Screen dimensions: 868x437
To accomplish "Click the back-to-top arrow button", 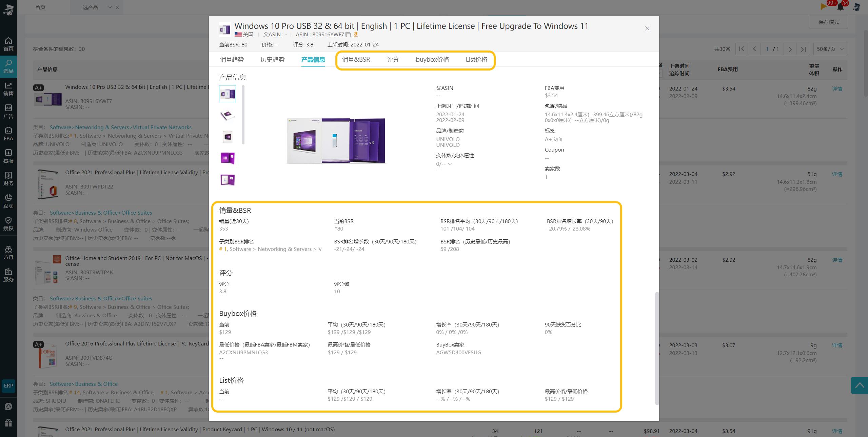I will pyautogui.click(x=860, y=385).
